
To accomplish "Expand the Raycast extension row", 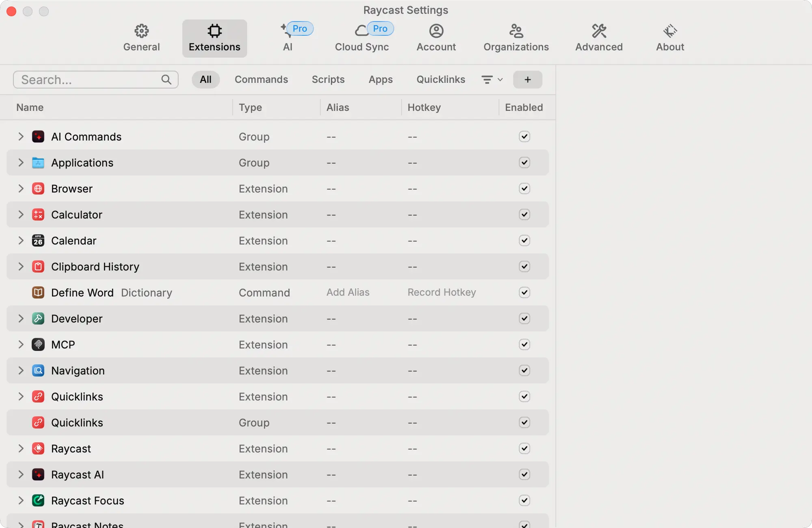I will pos(21,448).
